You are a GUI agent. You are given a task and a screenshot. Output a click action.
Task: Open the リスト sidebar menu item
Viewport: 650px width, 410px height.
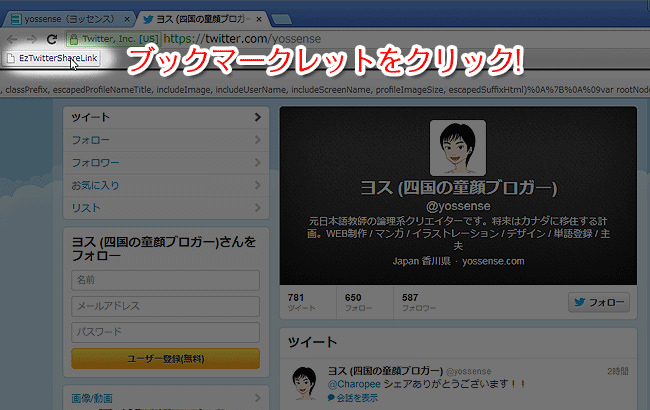(x=166, y=208)
